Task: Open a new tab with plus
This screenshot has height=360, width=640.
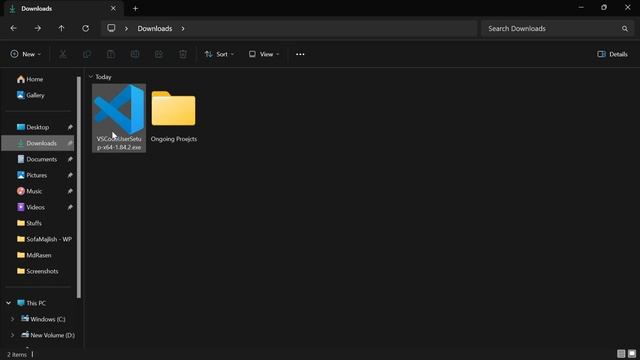Action: coord(135,8)
